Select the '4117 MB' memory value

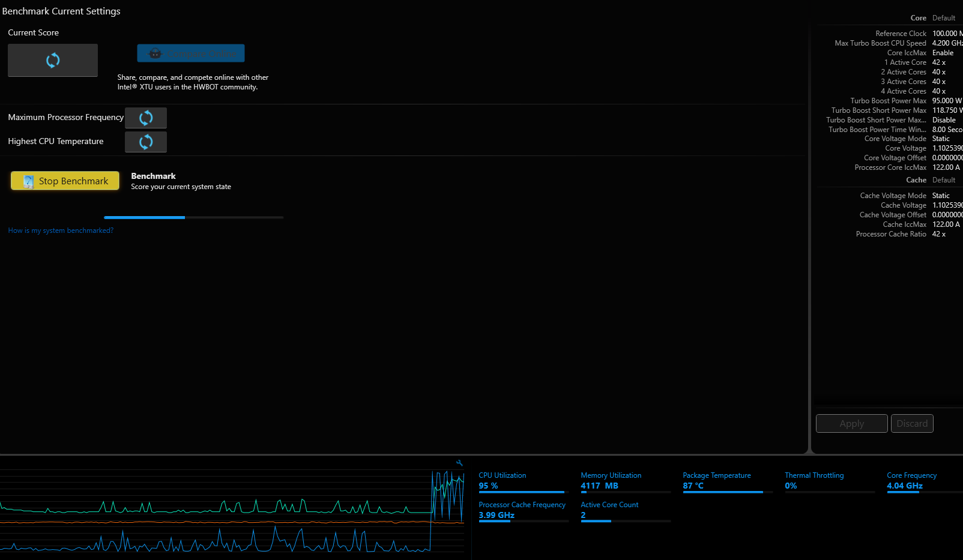pos(599,486)
